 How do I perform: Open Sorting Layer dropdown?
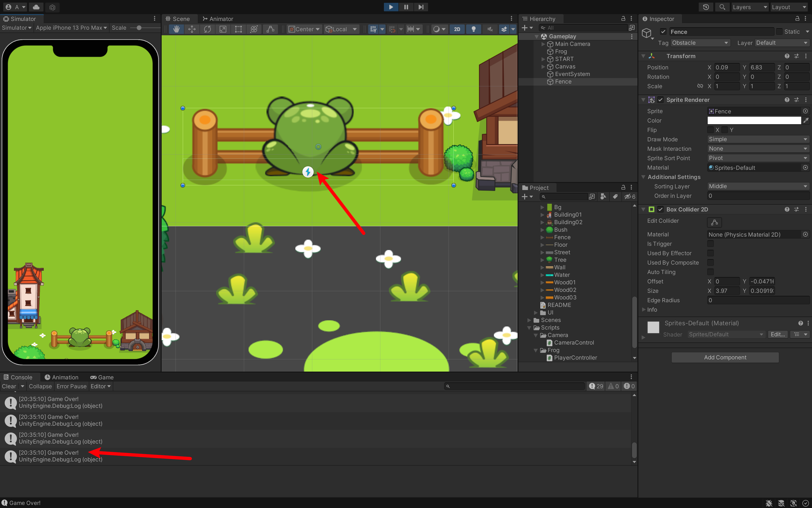758,186
